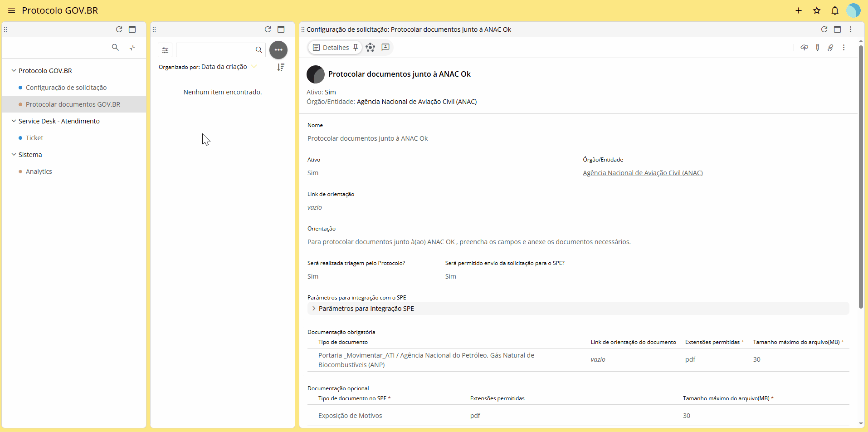Click the Orientação paragraph text
868x432 pixels.
469,242
